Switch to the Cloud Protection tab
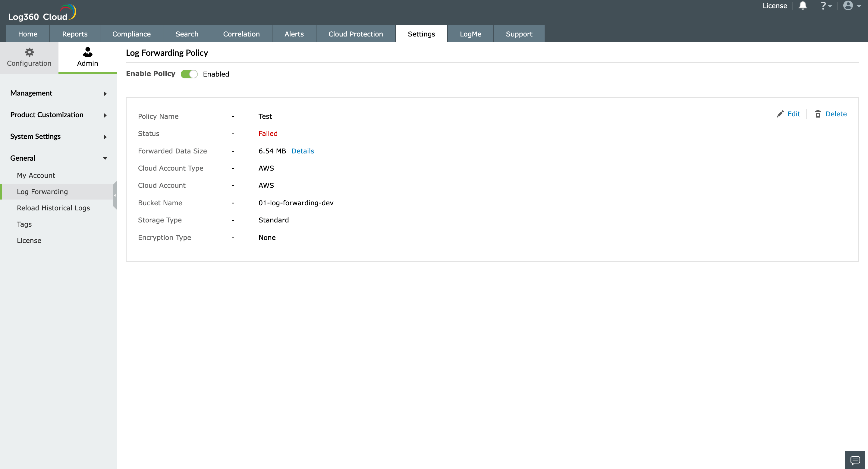868x469 pixels. [x=356, y=34]
